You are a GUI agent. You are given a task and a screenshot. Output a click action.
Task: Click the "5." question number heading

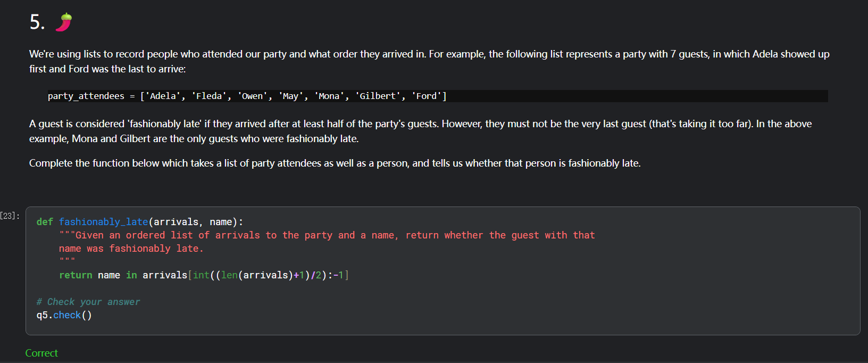tap(37, 22)
